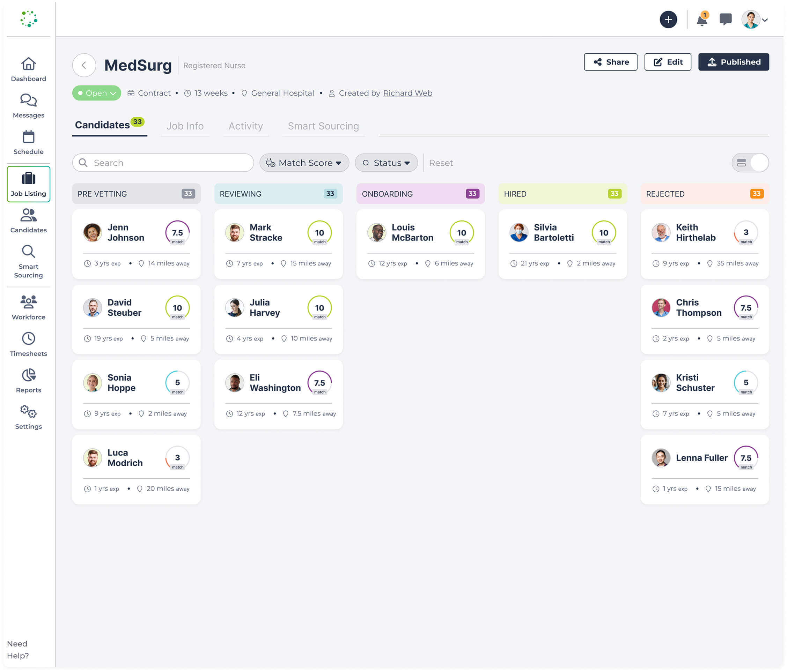The width and height of the screenshot is (787, 672).
Task: Click the notifications bell icon
Action: coord(701,20)
